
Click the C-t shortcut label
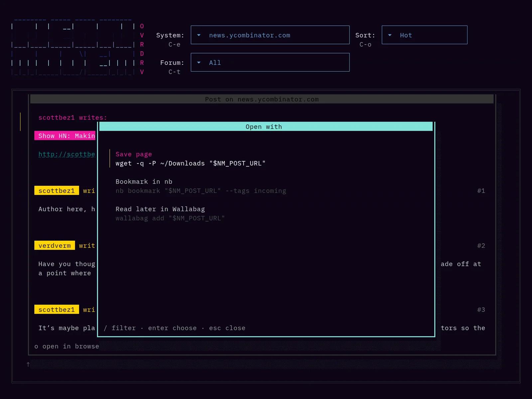point(174,72)
